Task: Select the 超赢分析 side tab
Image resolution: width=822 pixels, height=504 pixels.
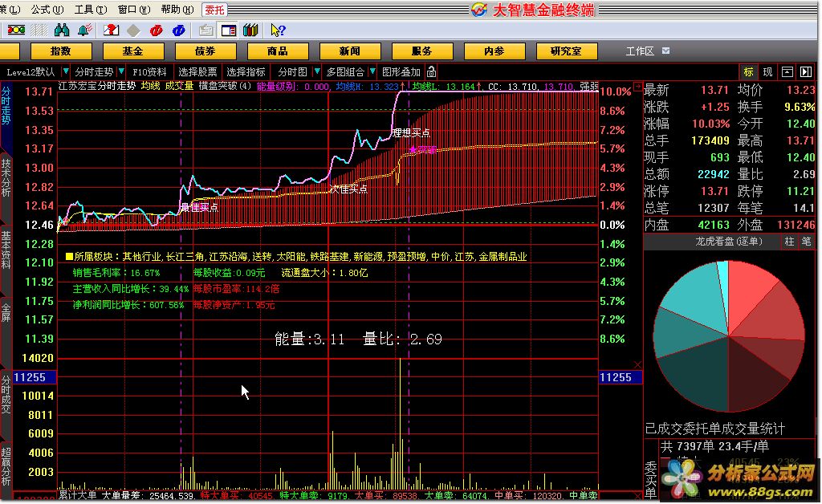Action: coord(6,467)
